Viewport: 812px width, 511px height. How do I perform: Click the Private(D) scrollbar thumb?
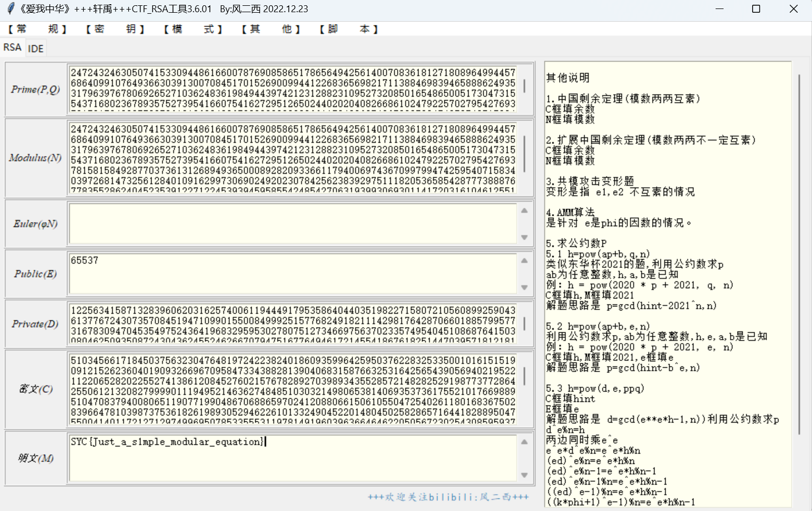(x=524, y=323)
